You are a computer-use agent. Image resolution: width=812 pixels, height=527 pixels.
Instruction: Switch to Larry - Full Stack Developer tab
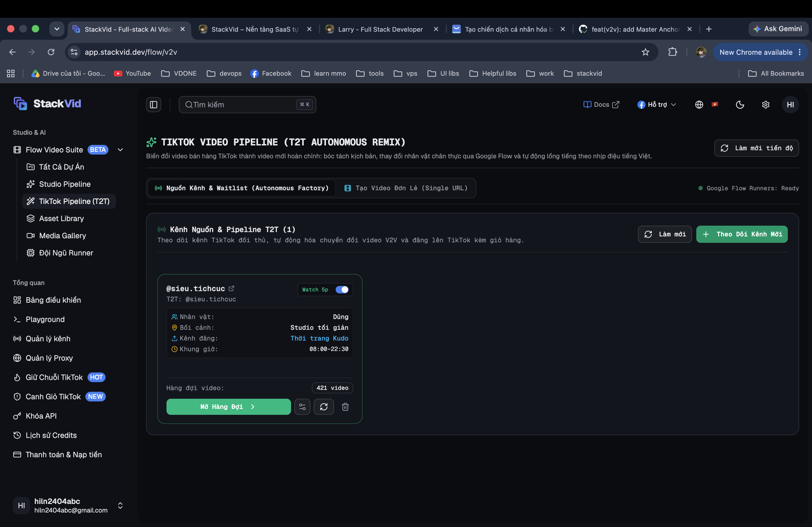[x=380, y=29]
